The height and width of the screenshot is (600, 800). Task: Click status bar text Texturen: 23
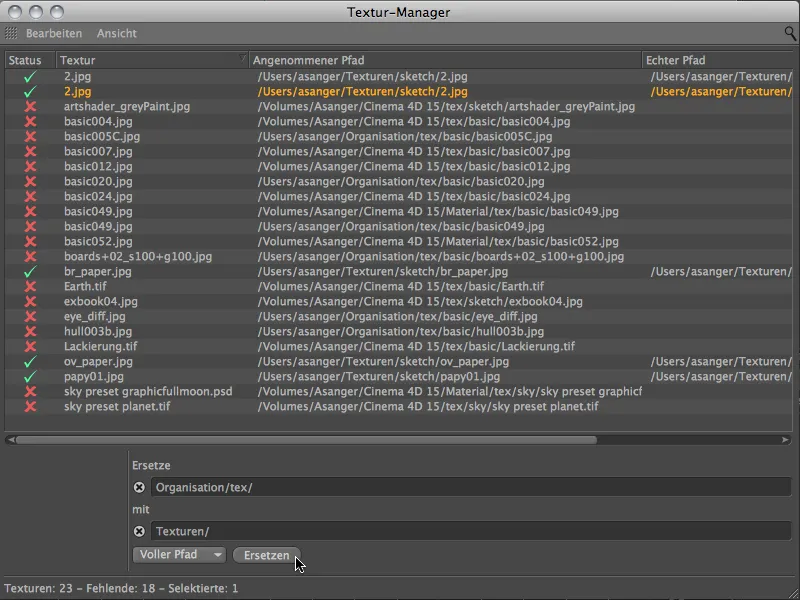[38, 588]
